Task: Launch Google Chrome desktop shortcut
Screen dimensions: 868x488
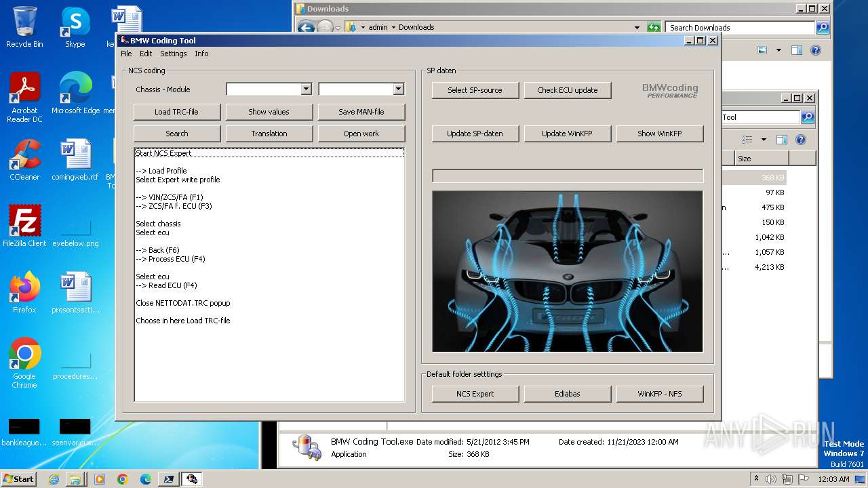Action: 24,363
